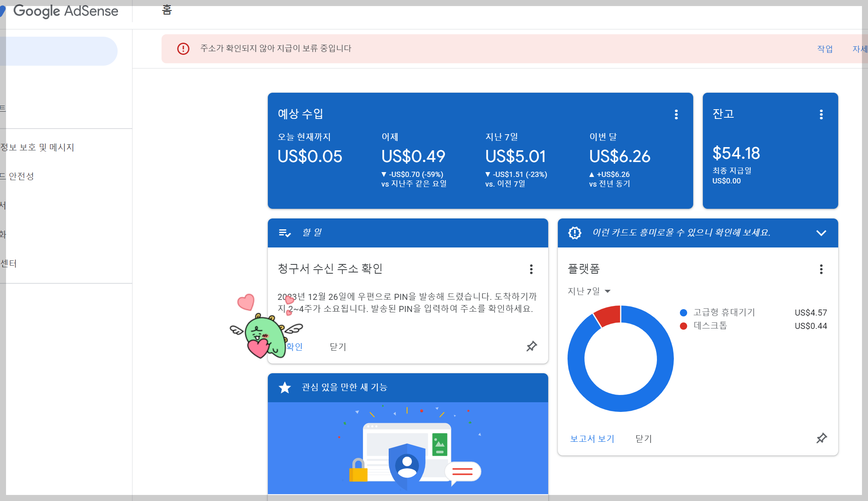This screenshot has width=868, height=501.
Task: Click the red alert icon in warning banner
Action: pyautogui.click(x=183, y=49)
